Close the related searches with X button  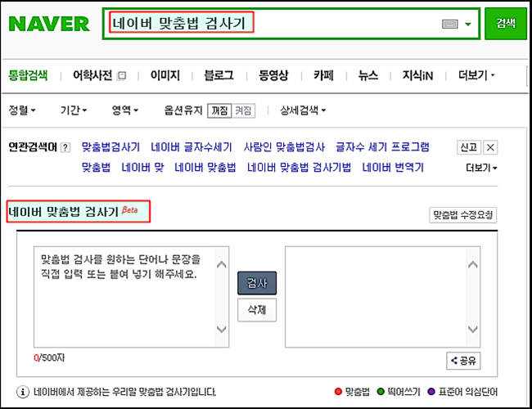tap(490, 147)
